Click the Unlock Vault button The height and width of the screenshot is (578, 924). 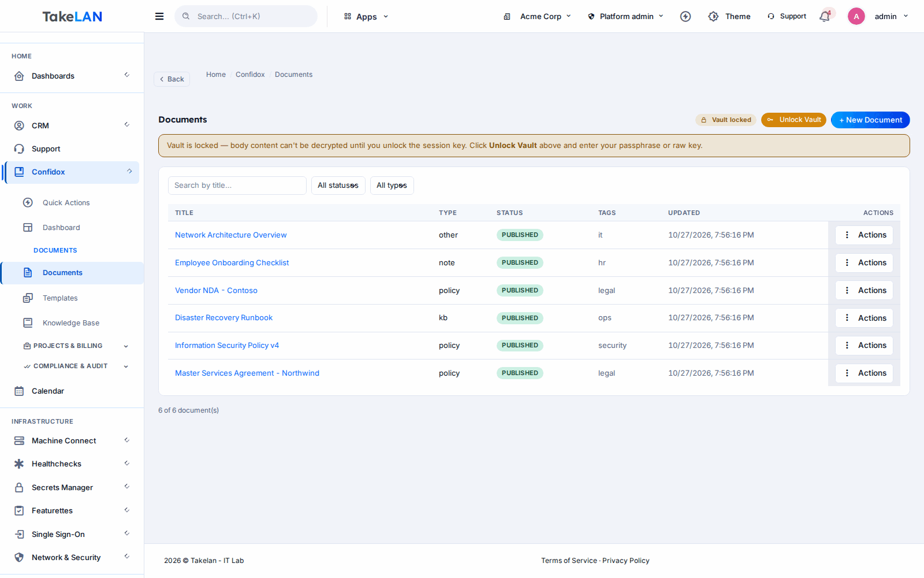click(x=793, y=120)
